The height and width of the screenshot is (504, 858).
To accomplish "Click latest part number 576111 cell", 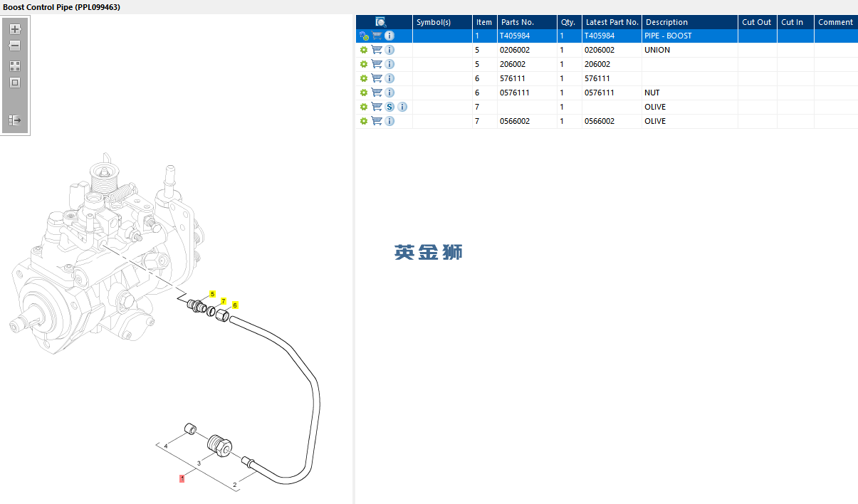I will pyautogui.click(x=612, y=78).
